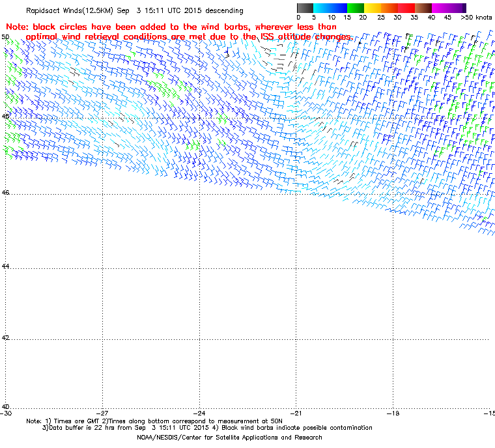495x448 pixels.
Task: Click the red 'Note: black circles have been added' line
Action: tap(171, 27)
